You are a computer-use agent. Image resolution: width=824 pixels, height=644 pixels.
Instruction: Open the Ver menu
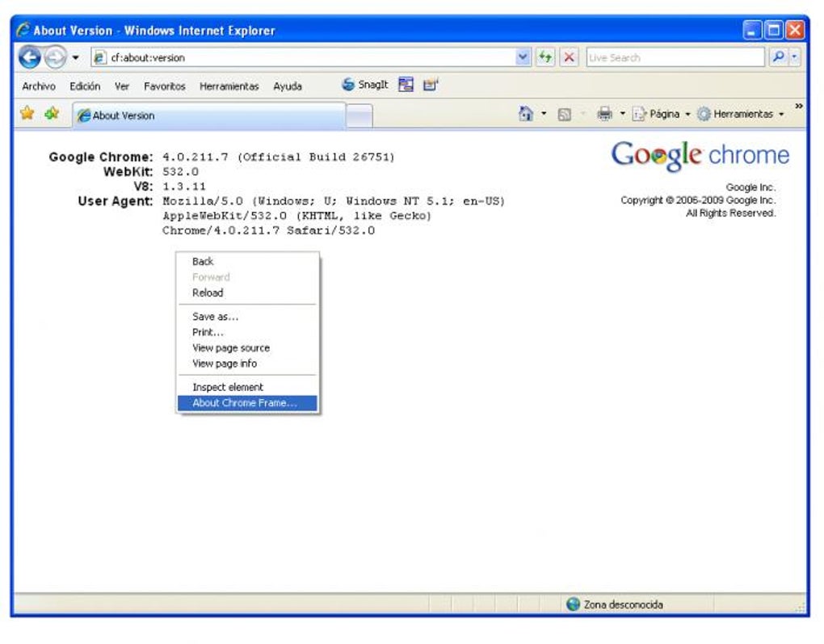[121, 86]
